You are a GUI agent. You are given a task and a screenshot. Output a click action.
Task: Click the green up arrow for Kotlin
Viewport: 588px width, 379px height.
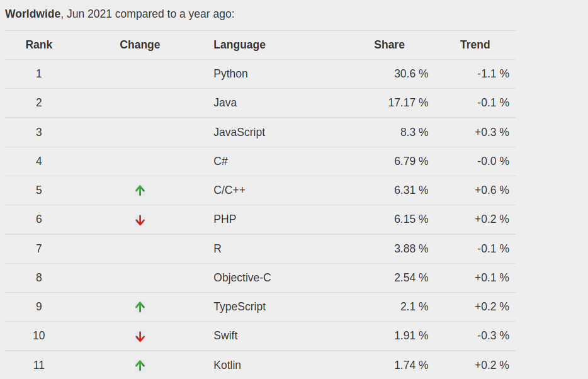tap(140, 366)
